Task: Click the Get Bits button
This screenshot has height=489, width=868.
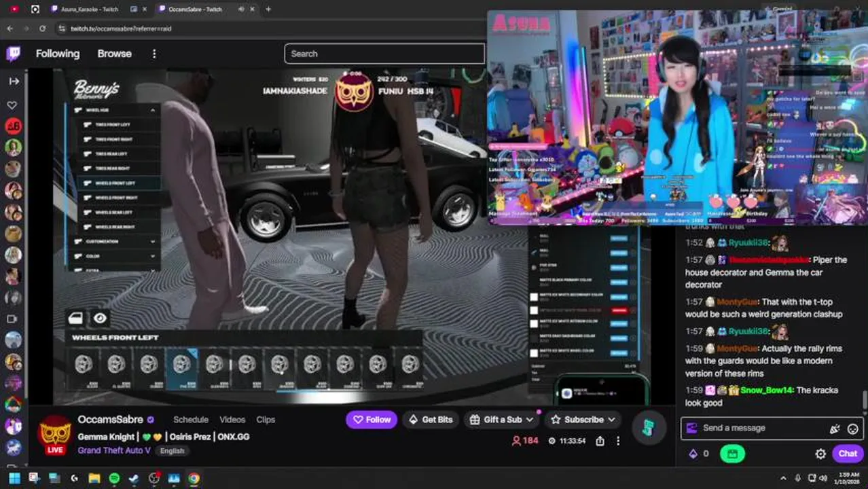Action: (x=431, y=420)
